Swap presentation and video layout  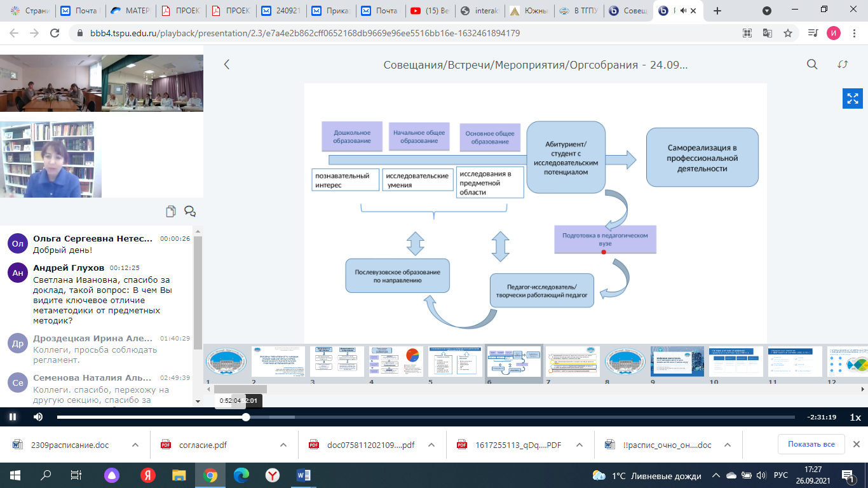click(x=843, y=64)
